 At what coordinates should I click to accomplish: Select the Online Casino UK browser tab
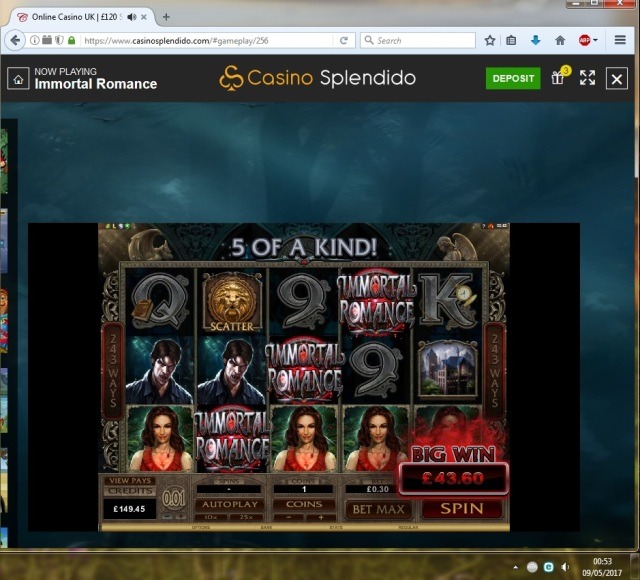(x=82, y=17)
